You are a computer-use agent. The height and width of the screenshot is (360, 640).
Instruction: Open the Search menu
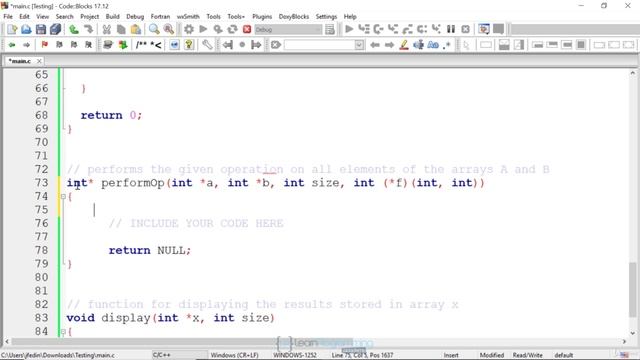pos(64,17)
